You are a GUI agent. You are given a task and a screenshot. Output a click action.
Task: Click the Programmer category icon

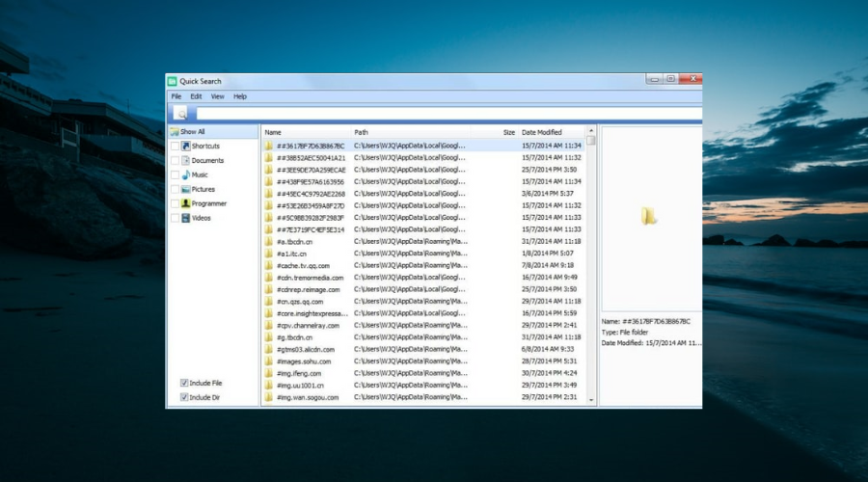click(185, 203)
